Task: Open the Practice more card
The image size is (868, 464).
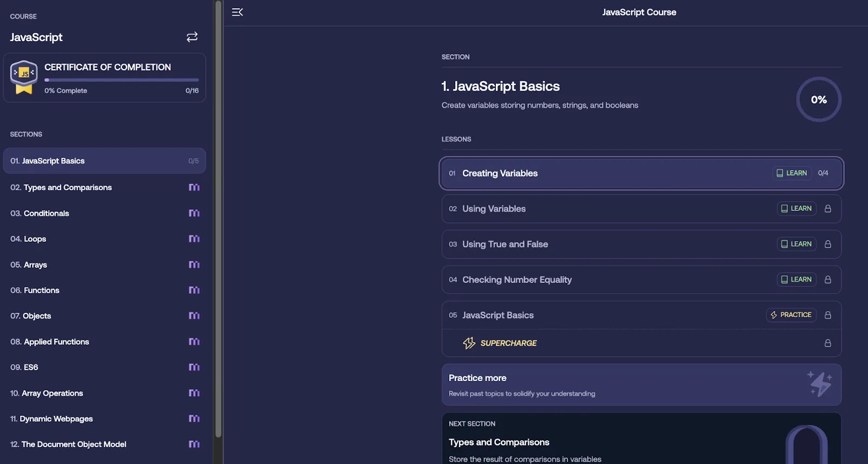Action: click(x=641, y=385)
